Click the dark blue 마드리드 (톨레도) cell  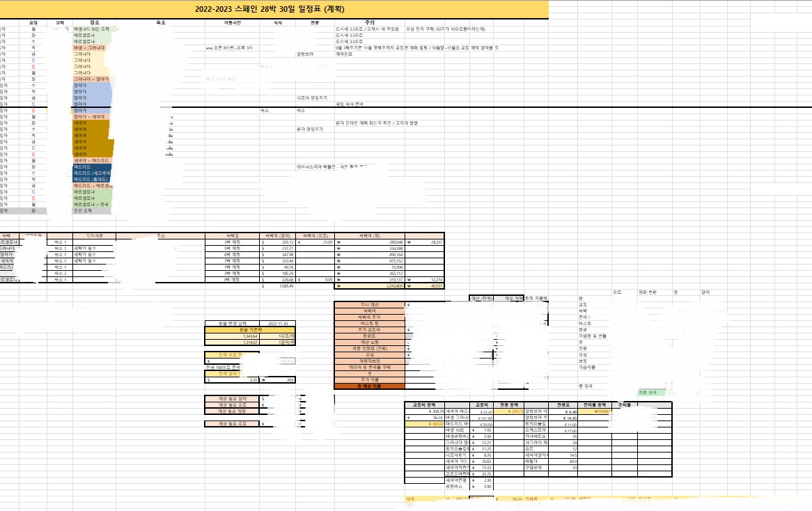(x=92, y=179)
